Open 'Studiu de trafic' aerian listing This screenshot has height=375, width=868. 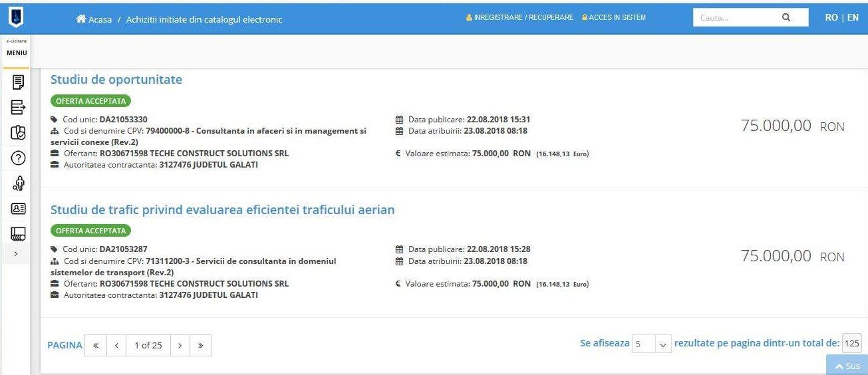222,210
